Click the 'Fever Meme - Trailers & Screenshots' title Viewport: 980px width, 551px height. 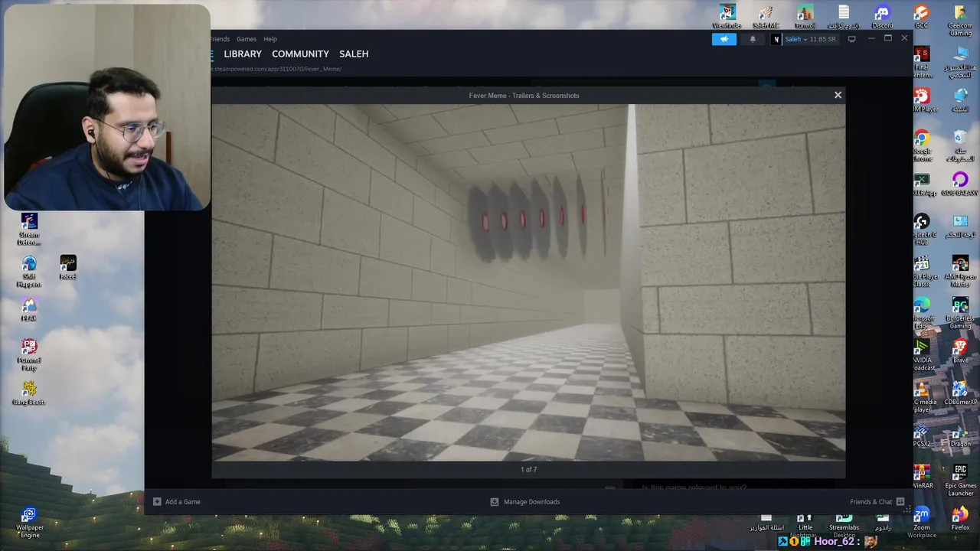(524, 96)
